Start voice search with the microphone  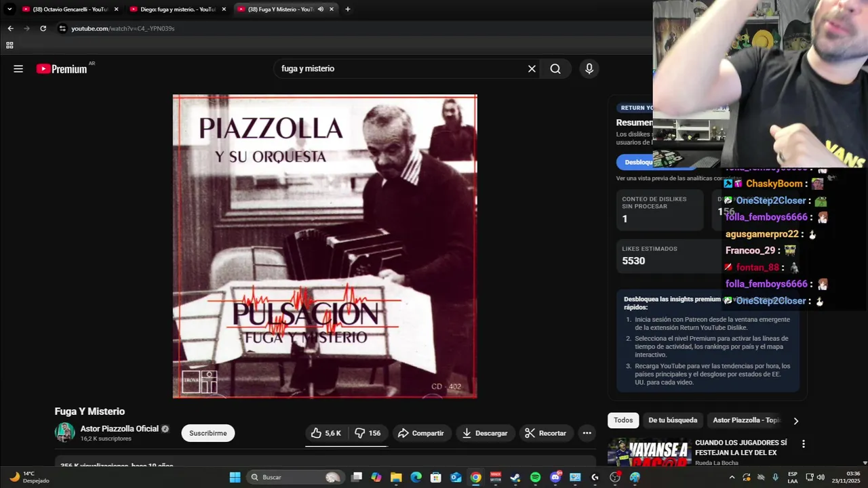(x=589, y=68)
